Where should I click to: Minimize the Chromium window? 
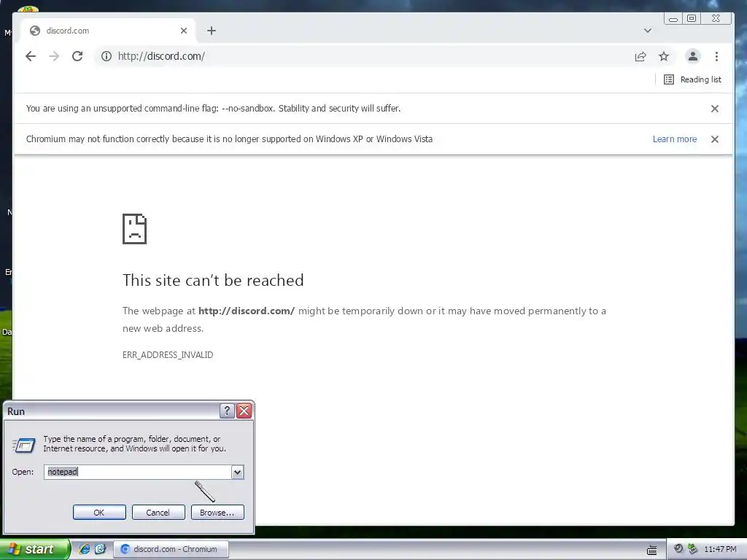click(673, 19)
